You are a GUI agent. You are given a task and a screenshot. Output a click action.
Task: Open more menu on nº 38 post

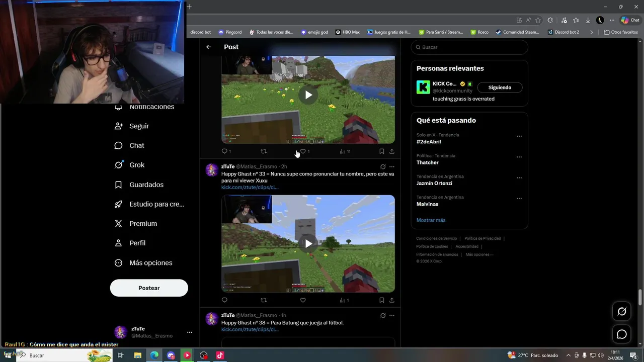click(x=392, y=316)
